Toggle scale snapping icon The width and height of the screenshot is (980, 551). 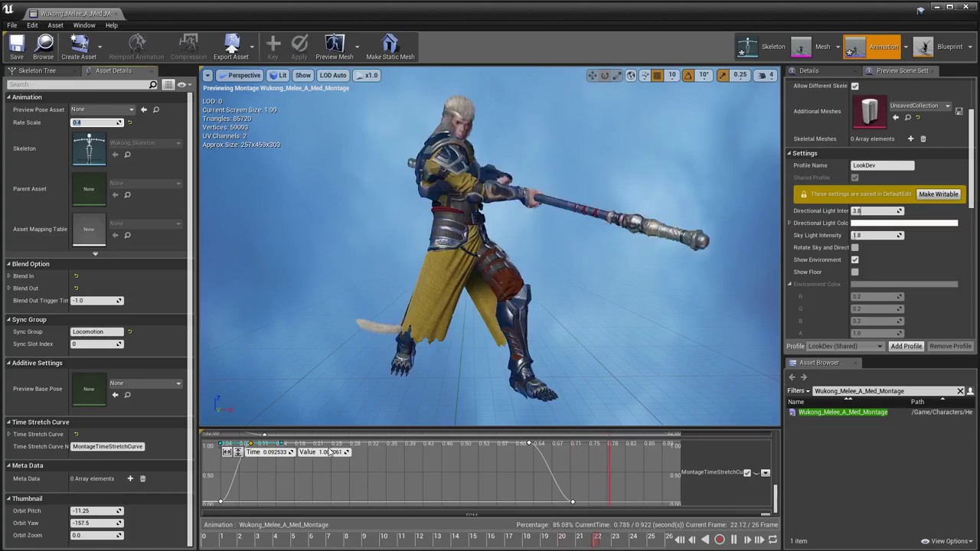(722, 75)
